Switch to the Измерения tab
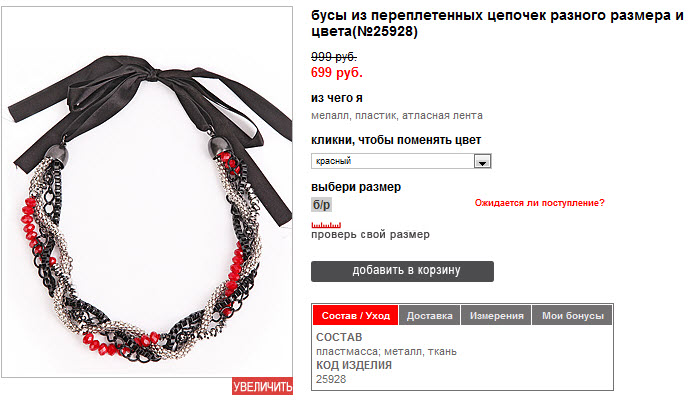691x409 pixels. [x=496, y=316]
